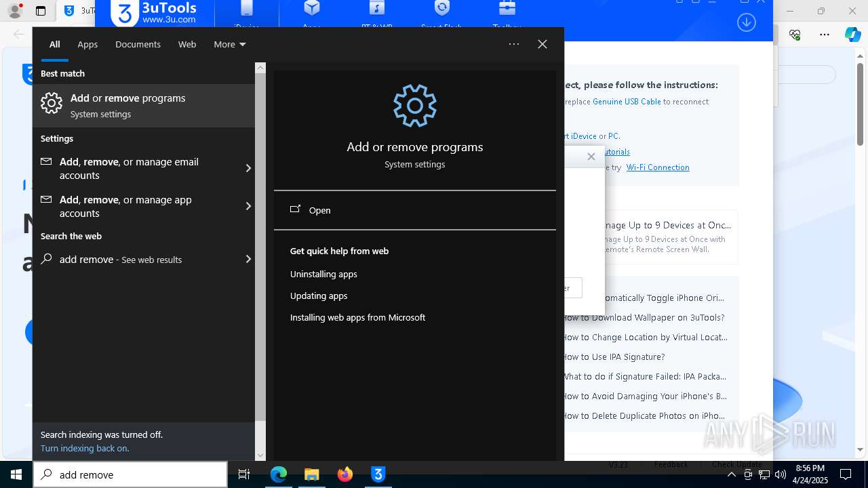
Task: Expand the More filter dropdown
Action: [x=230, y=44]
